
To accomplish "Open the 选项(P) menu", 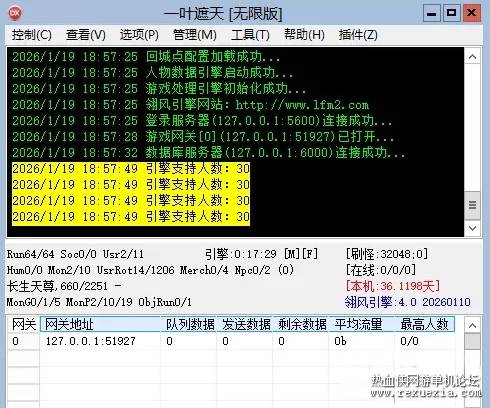I will click(139, 35).
